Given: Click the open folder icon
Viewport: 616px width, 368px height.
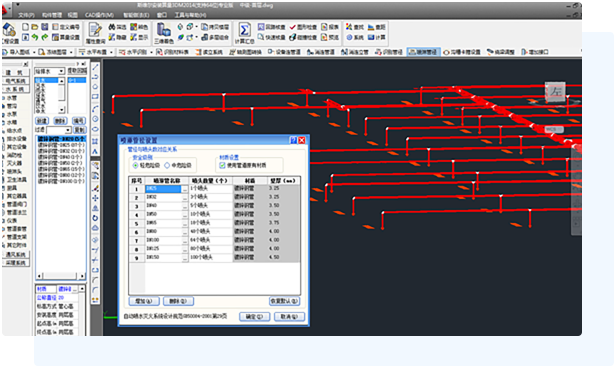Looking at the screenshot, I should (x=35, y=27).
